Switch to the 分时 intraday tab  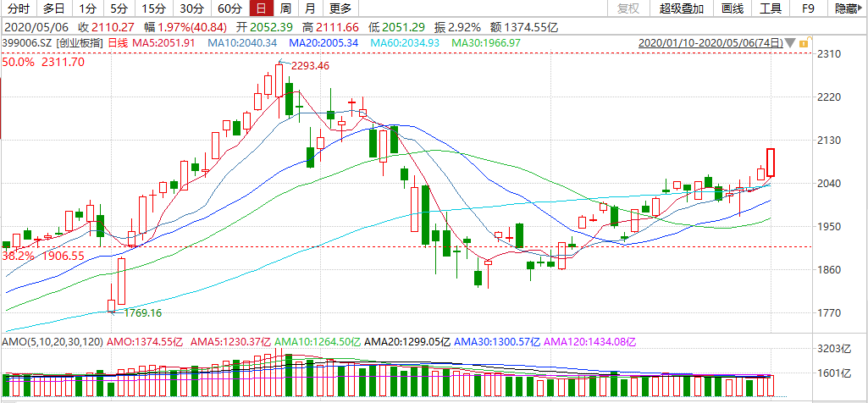tap(19, 8)
